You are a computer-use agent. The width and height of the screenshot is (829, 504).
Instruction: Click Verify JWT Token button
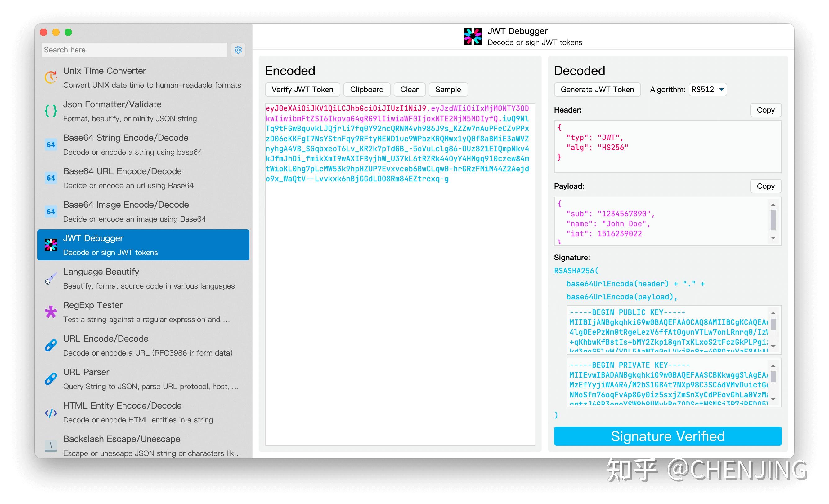(x=302, y=90)
